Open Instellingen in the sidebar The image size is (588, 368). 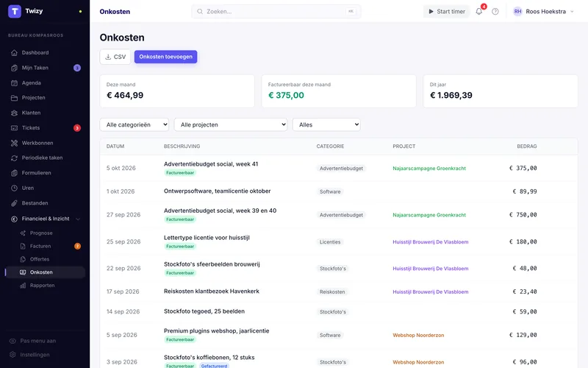[35, 355]
